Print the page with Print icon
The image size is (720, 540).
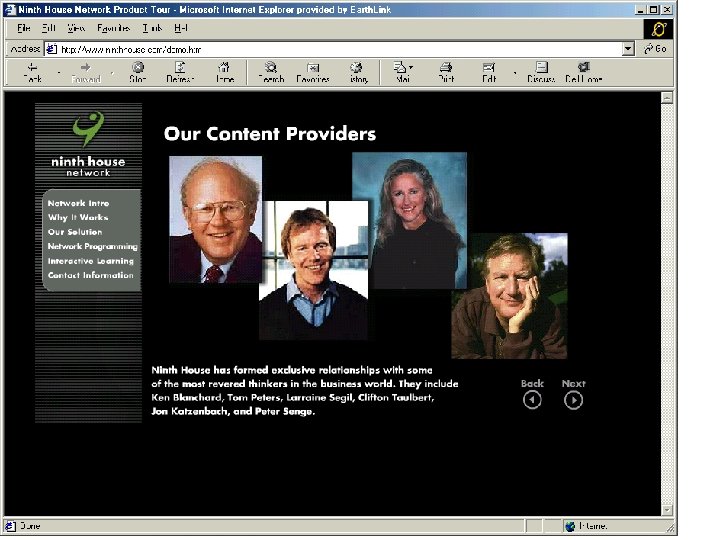click(445, 67)
